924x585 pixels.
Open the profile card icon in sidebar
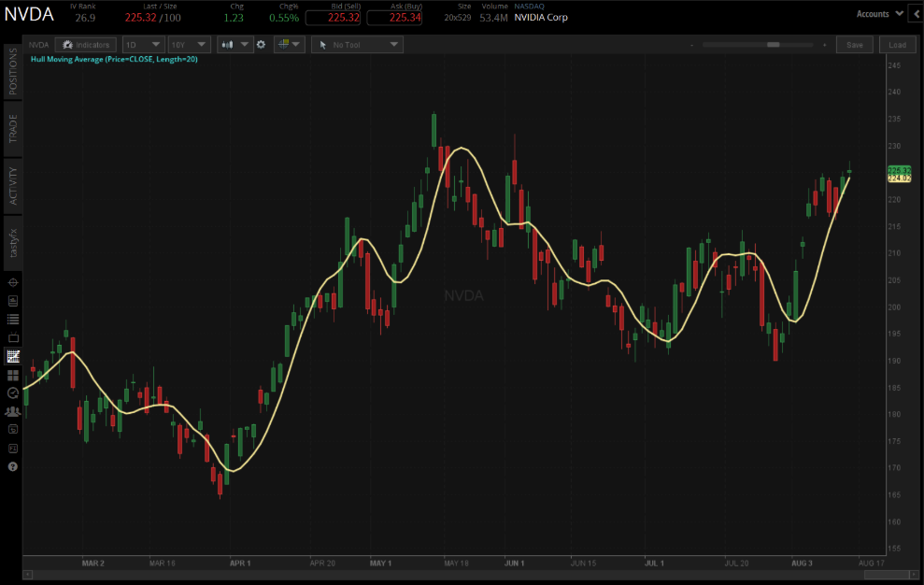[x=13, y=301]
